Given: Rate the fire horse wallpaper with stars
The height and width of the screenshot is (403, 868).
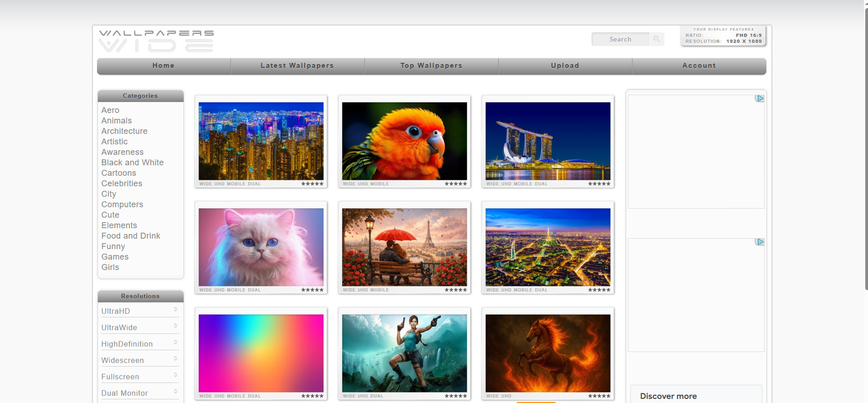Looking at the screenshot, I should (x=599, y=396).
